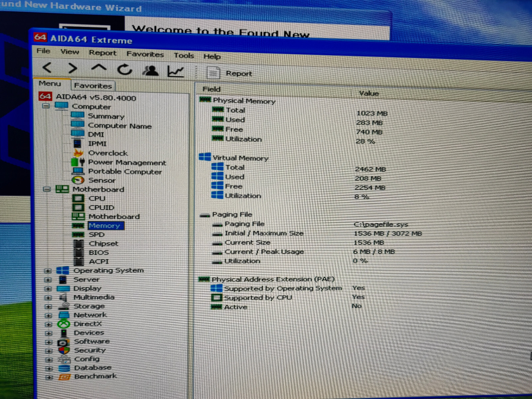Image resolution: width=532 pixels, height=399 pixels.
Task: Expand the Security node
Action: tap(49, 351)
